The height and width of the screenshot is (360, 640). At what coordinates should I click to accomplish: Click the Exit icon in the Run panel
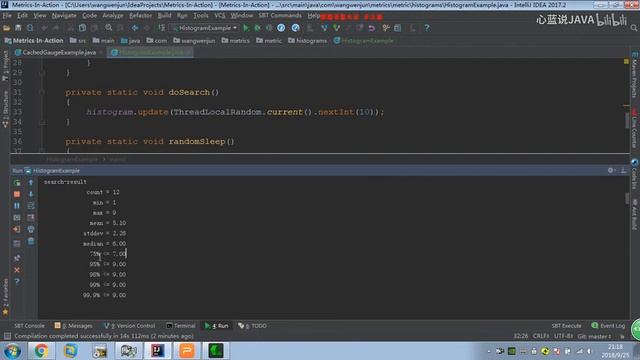click(17, 229)
